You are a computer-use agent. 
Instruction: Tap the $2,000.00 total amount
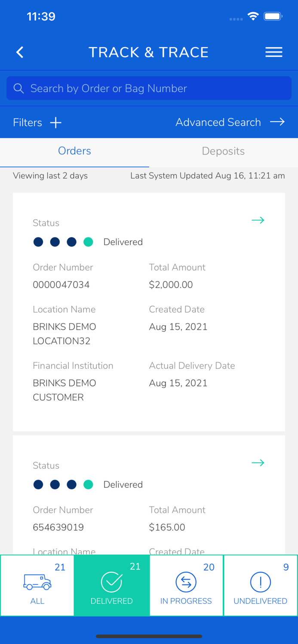coord(171,285)
